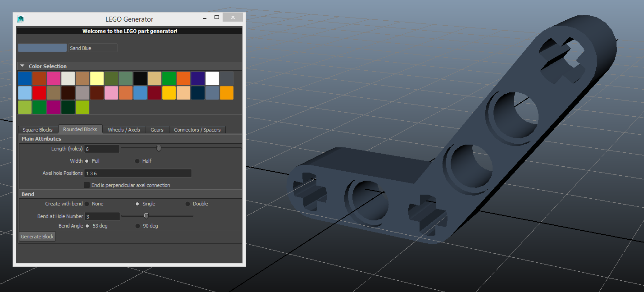The height and width of the screenshot is (292, 644).
Task: Select the Single bend option
Action: point(137,204)
